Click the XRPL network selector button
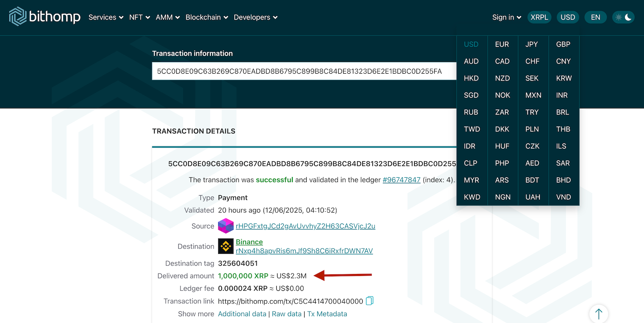Screen dimensions: 644x323 point(539,17)
